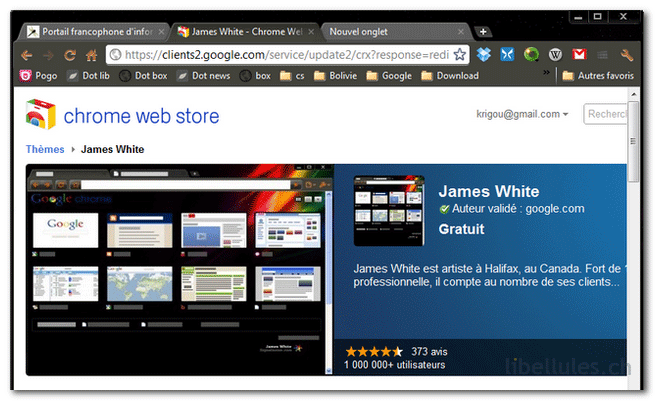Click the site info icon in address bar

point(115,55)
